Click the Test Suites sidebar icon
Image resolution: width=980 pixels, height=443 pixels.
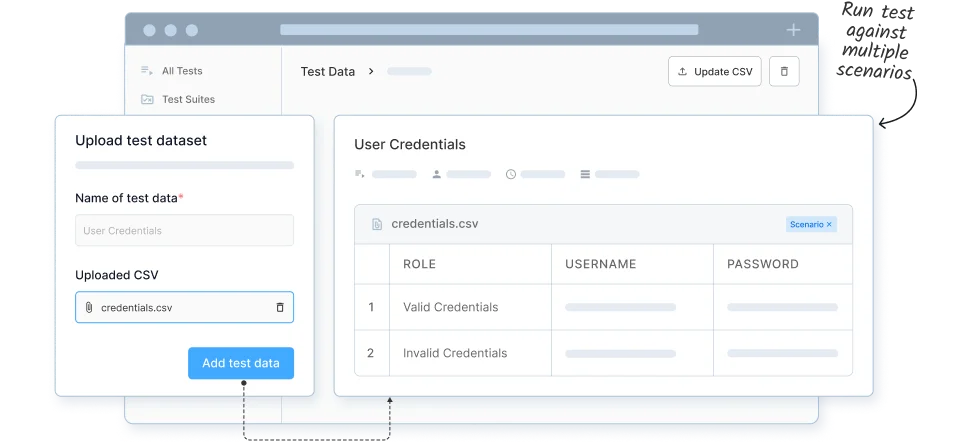(147, 99)
